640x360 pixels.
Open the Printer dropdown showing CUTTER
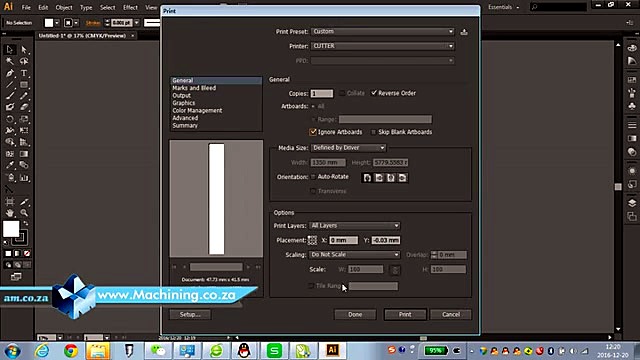pos(382,46)
